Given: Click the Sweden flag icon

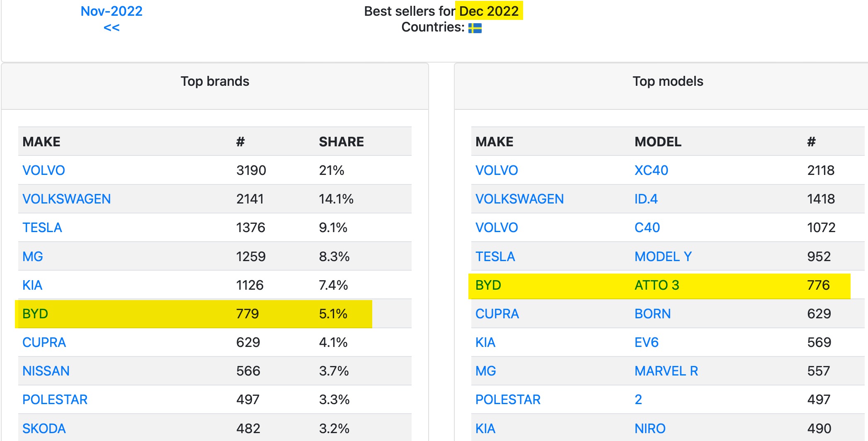Looking at the screenshot, I should pos(475,28).
